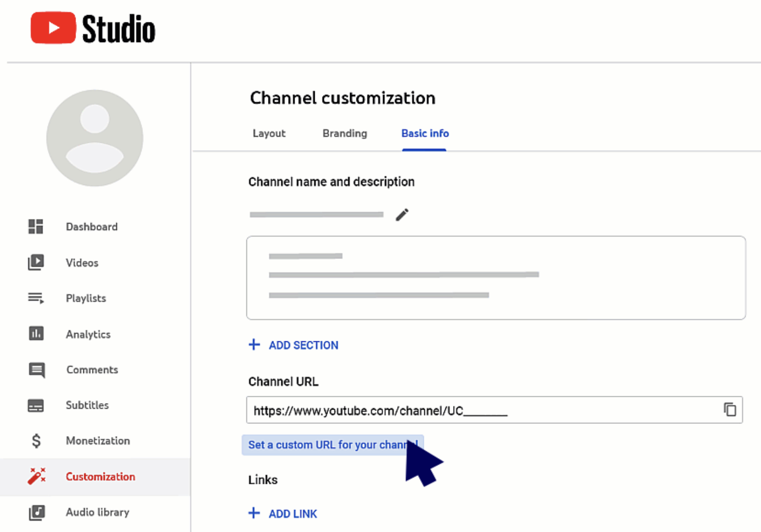Screen dimensions: 761x532
Task: Click the Add Section link
Action: [293, 345]
